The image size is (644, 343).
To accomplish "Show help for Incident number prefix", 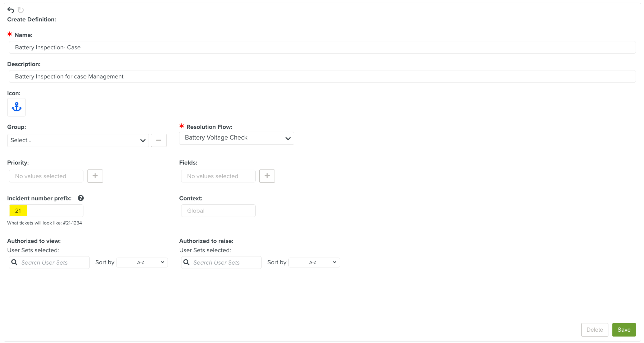I will pyautogui.click(x=81, y=198).
